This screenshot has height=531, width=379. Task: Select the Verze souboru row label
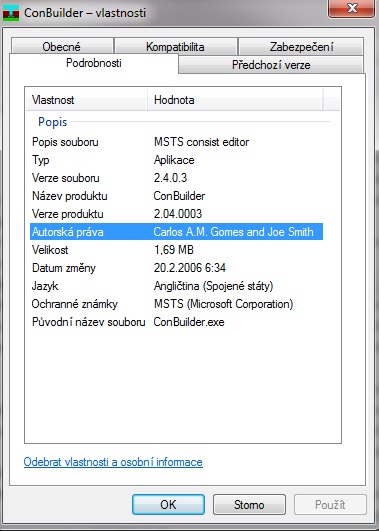(x=66, y=178)
